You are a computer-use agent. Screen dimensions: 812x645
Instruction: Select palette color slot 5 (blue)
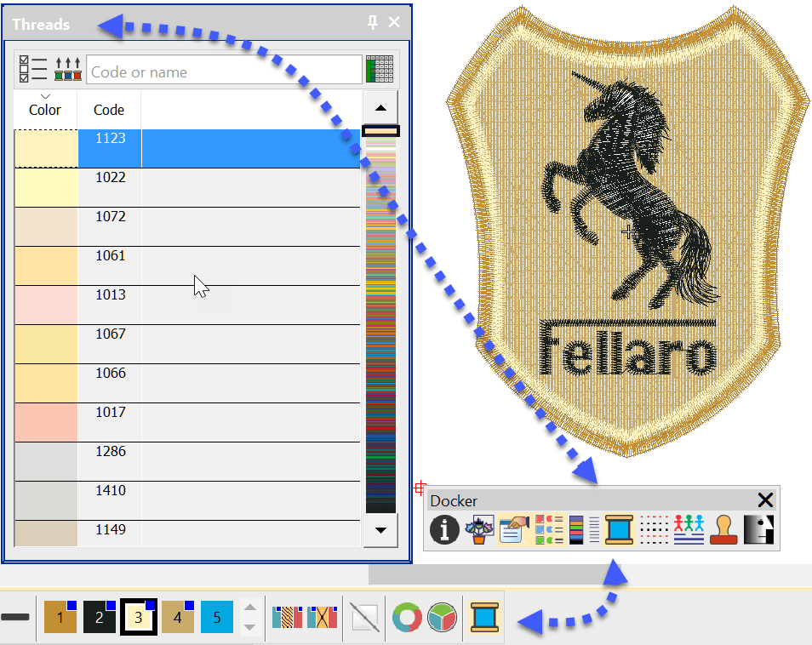pyautogui.click(x=217, y=617)
